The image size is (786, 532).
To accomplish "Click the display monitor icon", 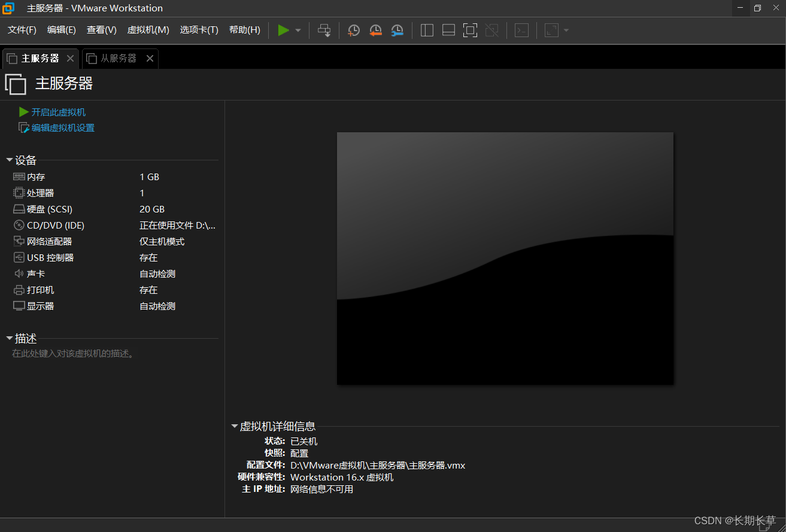I will pyautogui.click(x=19, y=306).
